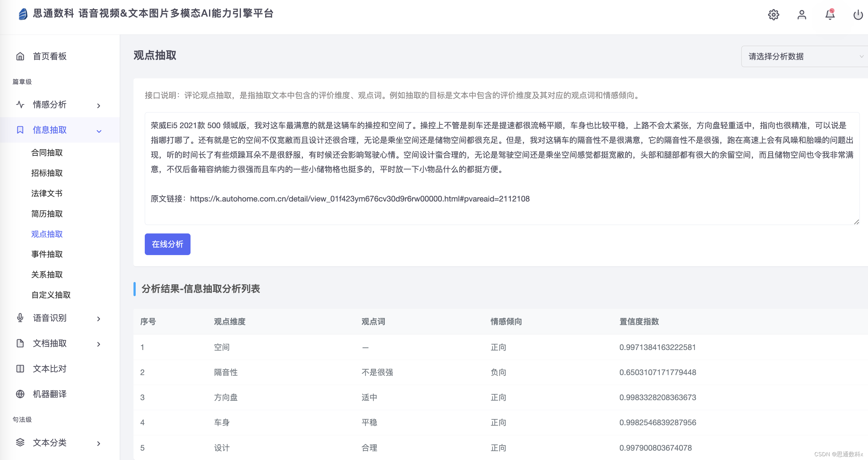Click the microphone icon for 语音识别
The width and height of the screenshot is (868, 460).
[20, 318]
